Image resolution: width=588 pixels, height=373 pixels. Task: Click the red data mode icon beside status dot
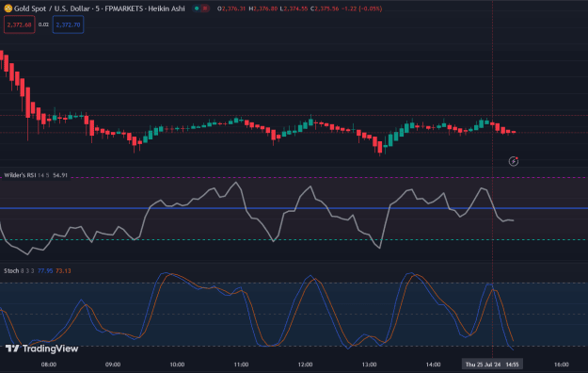coord(205,8)
